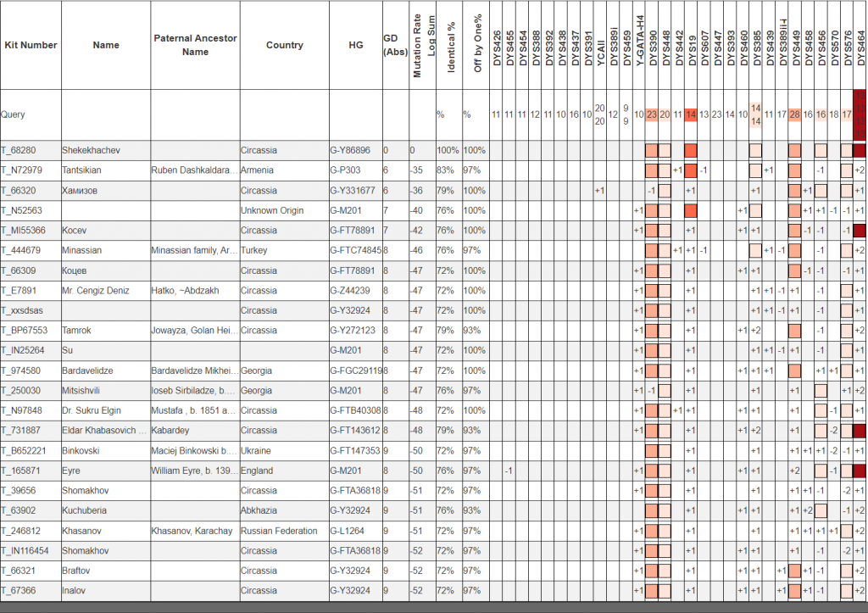Select the Query row label
Screen dimensions: 868x613
pos(14,114)
